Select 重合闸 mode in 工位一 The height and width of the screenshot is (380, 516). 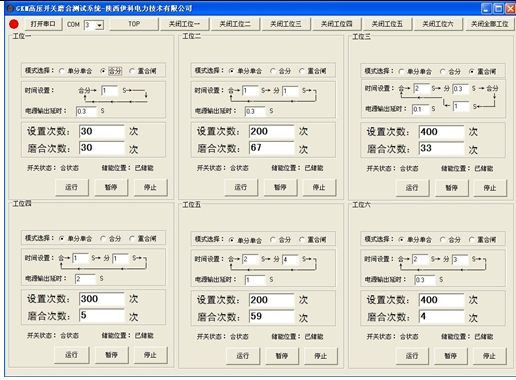[x=132, y=71]
